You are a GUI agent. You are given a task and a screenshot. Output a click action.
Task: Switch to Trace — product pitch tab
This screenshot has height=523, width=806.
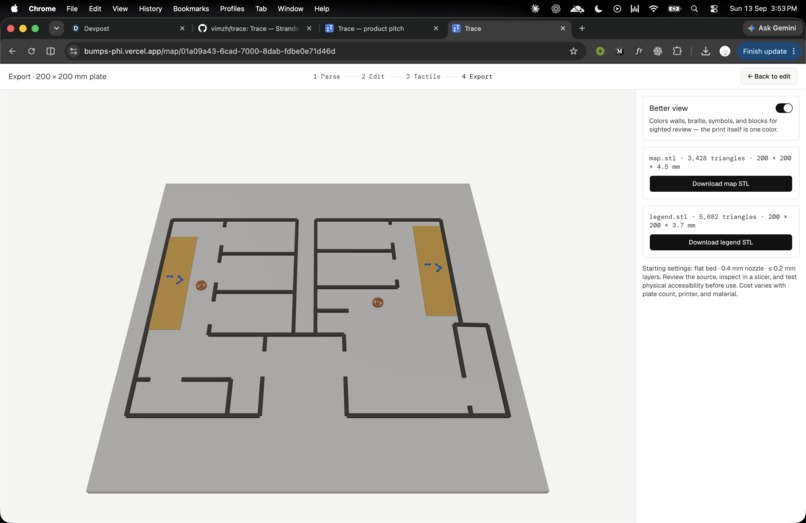[x=382, y=29]
